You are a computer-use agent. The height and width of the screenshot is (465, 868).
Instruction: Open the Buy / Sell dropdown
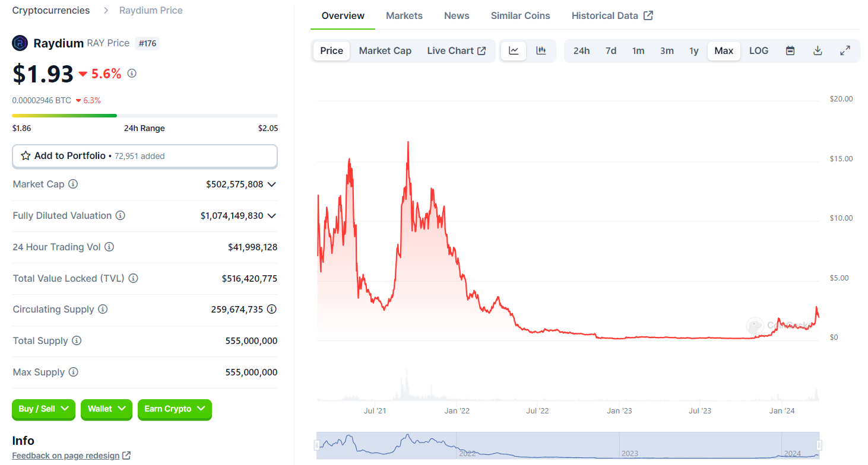click(43, 409)
